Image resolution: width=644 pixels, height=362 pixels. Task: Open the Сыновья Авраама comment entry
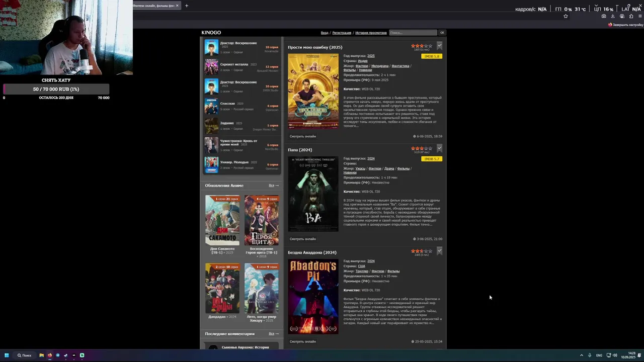point(242,347)
